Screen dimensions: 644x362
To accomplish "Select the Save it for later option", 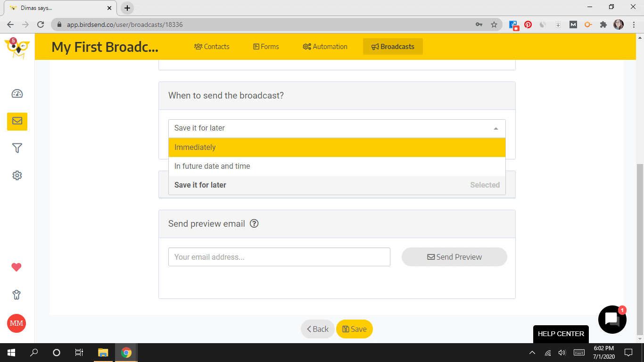I will click(337, 185).
